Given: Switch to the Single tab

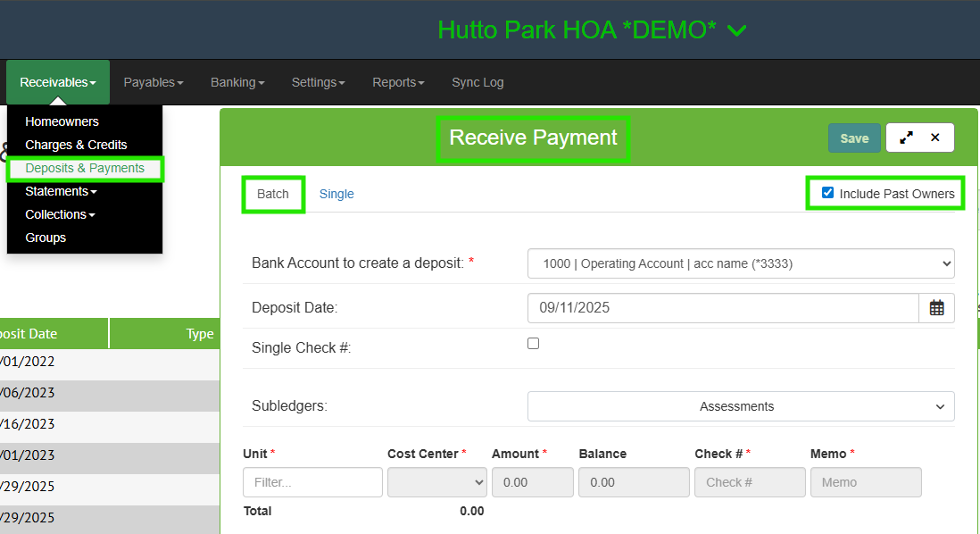Looking at the screenshot, I should (336, 194).
